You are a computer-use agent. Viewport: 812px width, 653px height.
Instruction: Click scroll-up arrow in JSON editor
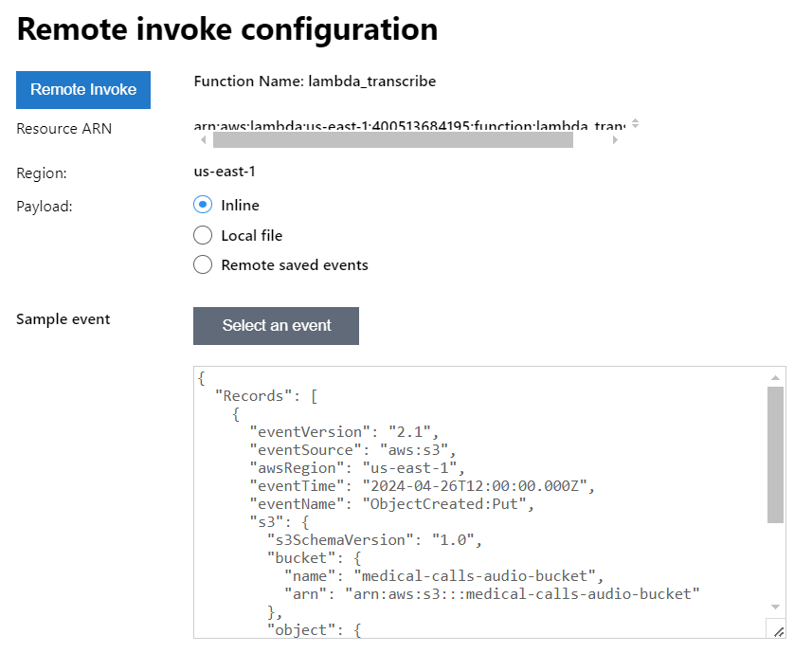[775, 376]
